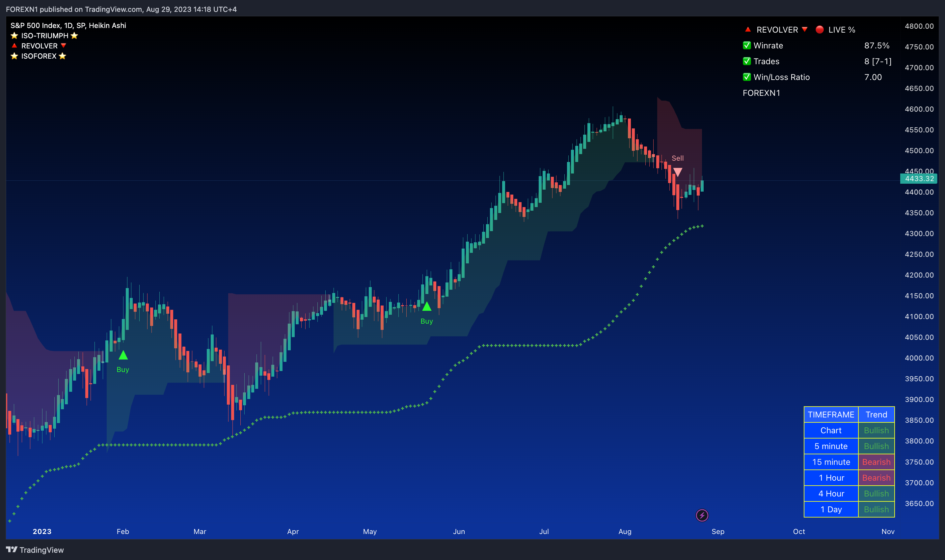The image size is (945, 560).
Task: Click the 7.00 win/loss ratio value
Action: pos(873,77)
